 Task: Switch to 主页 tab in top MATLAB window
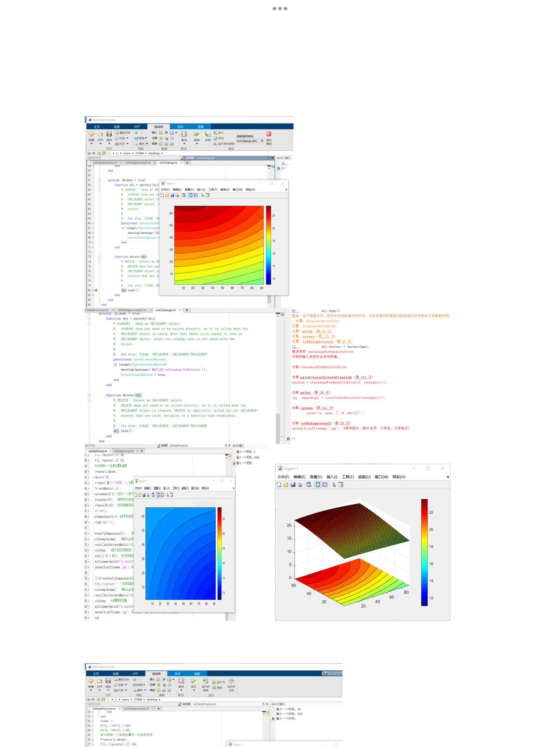point(97,127)
